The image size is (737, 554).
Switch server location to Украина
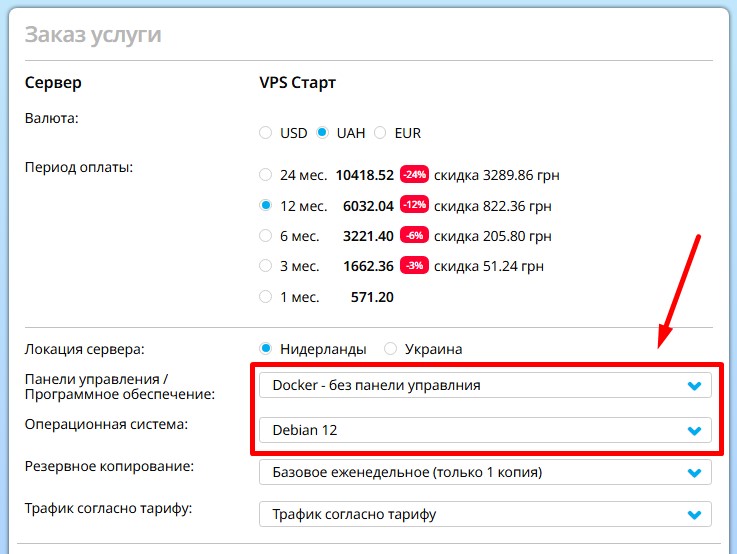coord(390,349)
